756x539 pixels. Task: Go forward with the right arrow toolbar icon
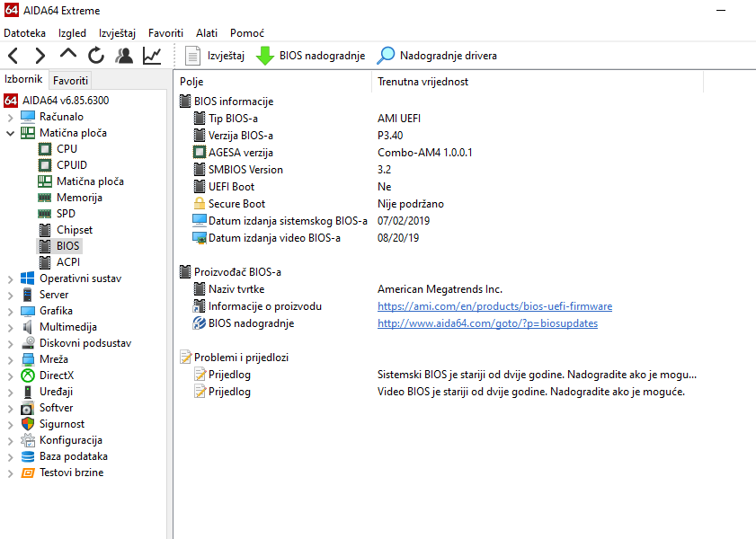[40, 56]
